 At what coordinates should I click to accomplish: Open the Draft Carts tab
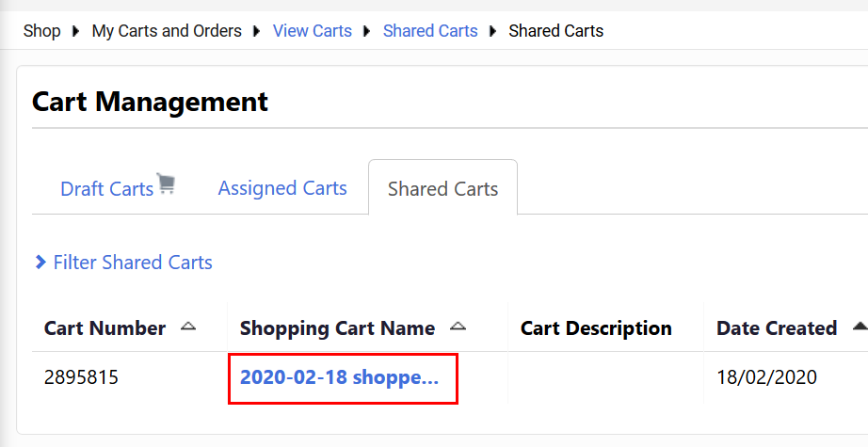coord(106,188)
